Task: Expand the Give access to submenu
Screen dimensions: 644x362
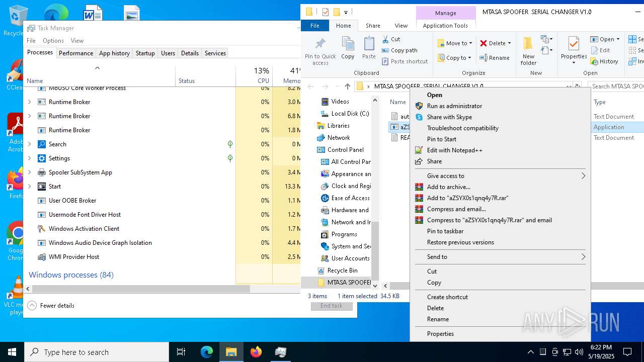Action: click(500, 176)
